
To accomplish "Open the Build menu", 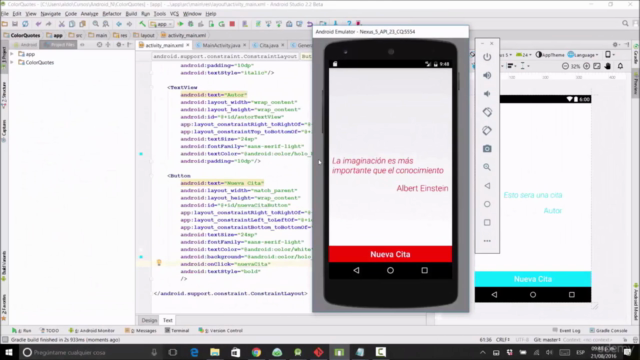I will tap(131, 13).
